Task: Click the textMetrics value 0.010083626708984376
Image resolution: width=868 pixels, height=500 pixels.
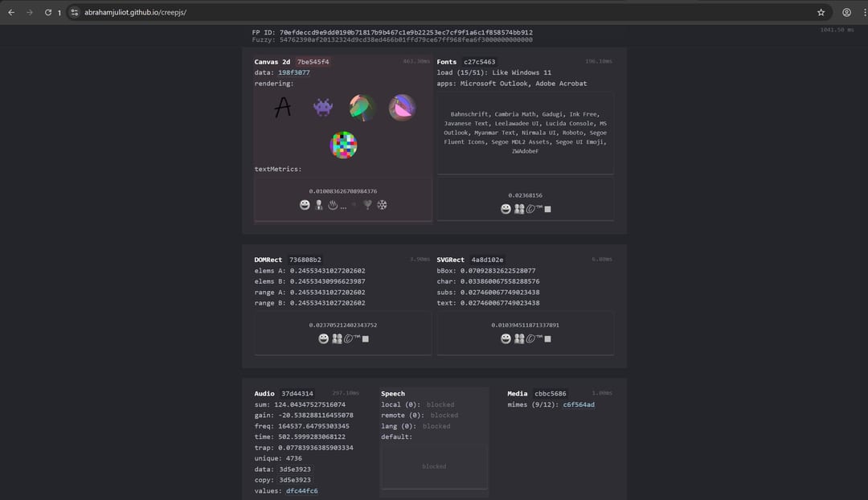Action: 342,191
